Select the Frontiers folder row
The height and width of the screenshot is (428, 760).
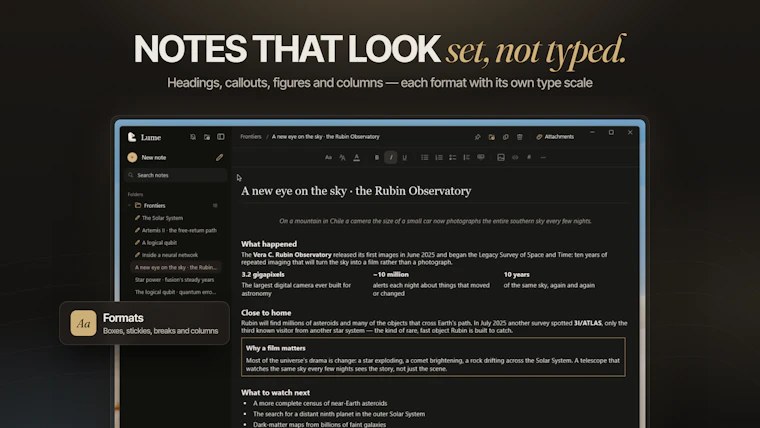coord(174,206)
